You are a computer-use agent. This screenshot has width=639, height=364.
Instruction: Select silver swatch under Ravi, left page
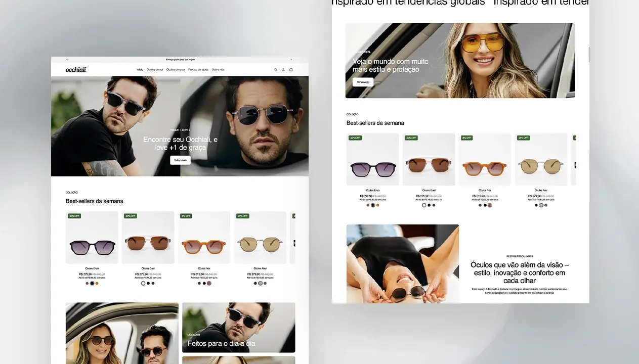[261, 284]
